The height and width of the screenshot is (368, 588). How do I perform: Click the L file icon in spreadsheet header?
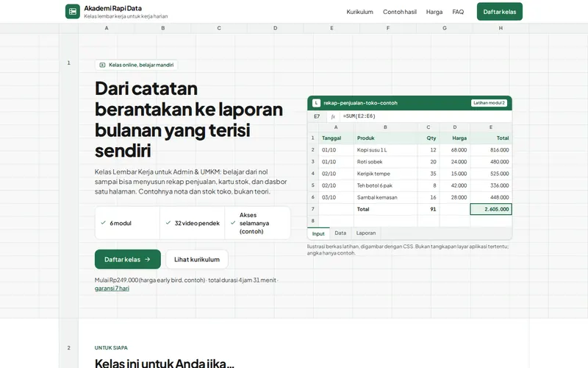click(316, 103)
